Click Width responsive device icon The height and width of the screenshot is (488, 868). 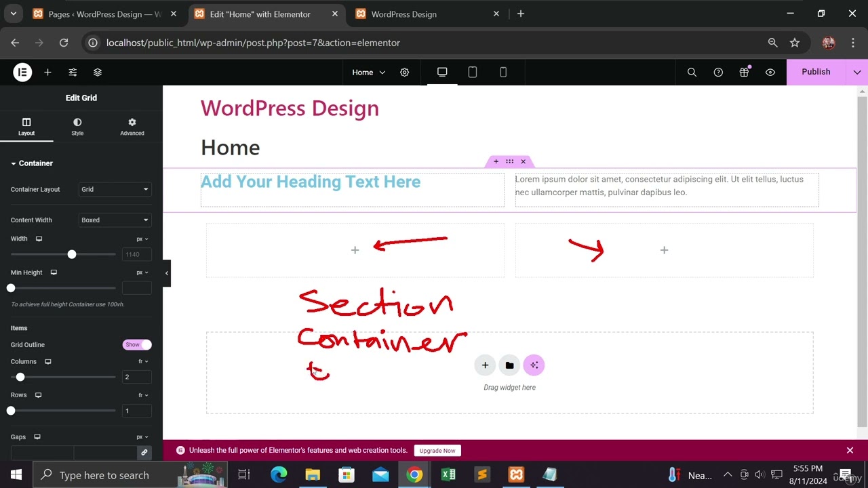[39, 239]
